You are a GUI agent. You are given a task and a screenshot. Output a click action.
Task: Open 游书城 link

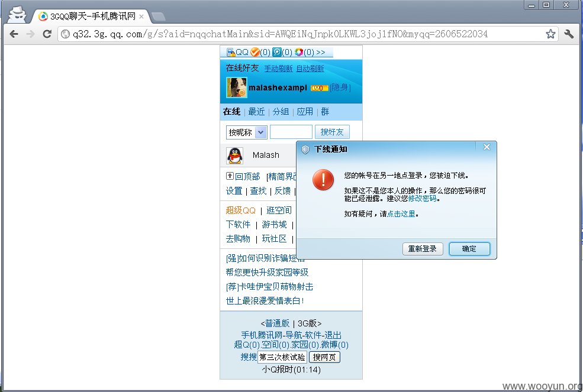pyautogui.click(x=275, y=225)
